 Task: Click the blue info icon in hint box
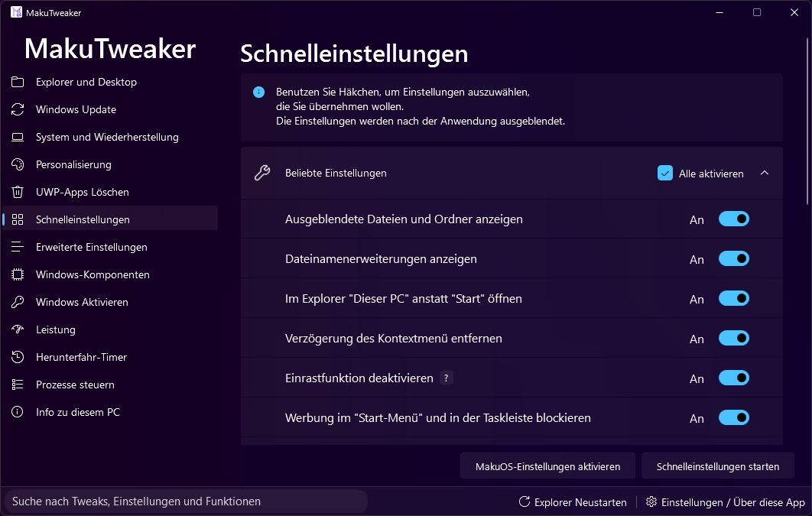258,92
